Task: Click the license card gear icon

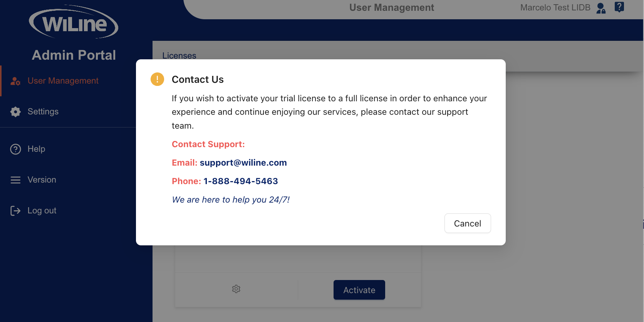Action: 236,289
